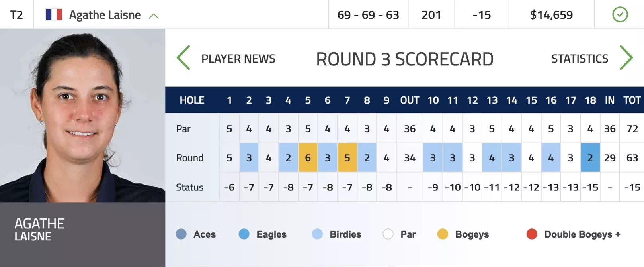Click the French flag icon
The width and height of the screenshot is (644, 267).
click(x=54, y=15)
